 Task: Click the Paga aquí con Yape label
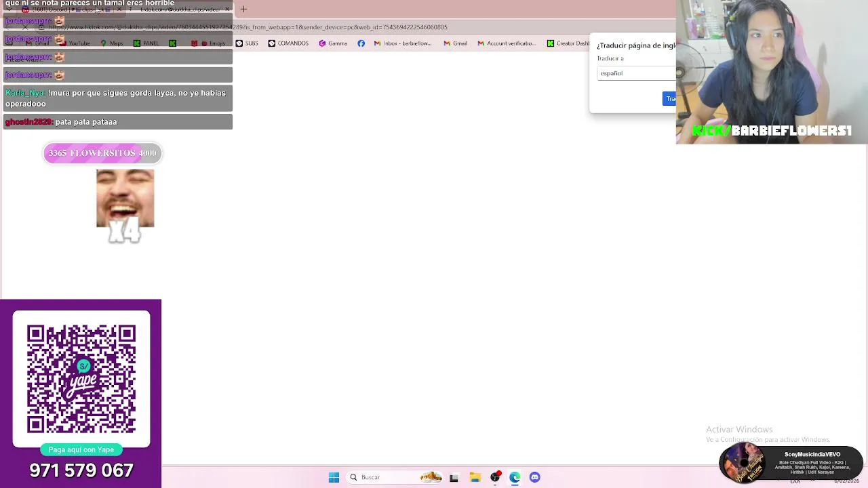(x=81, y=449)
